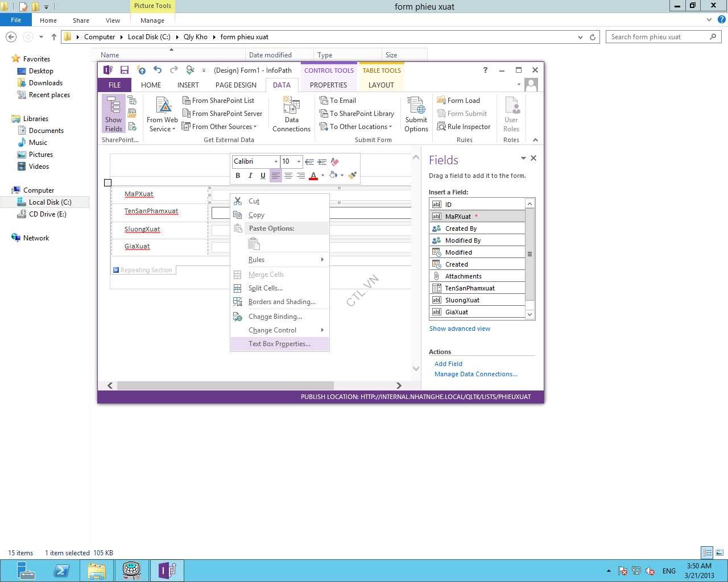Screen dimensions: 728x582
Task: Click the Save icon in InfoPath toolbar
Action: pos(124,70)
